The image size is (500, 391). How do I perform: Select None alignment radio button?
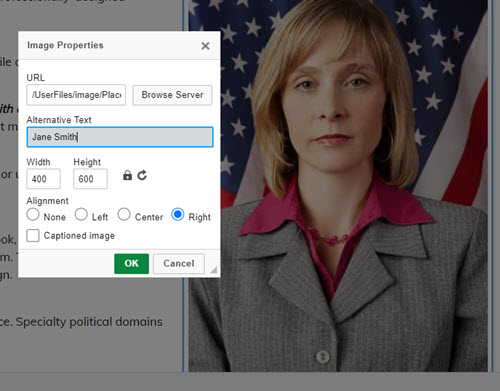[33, 214]
